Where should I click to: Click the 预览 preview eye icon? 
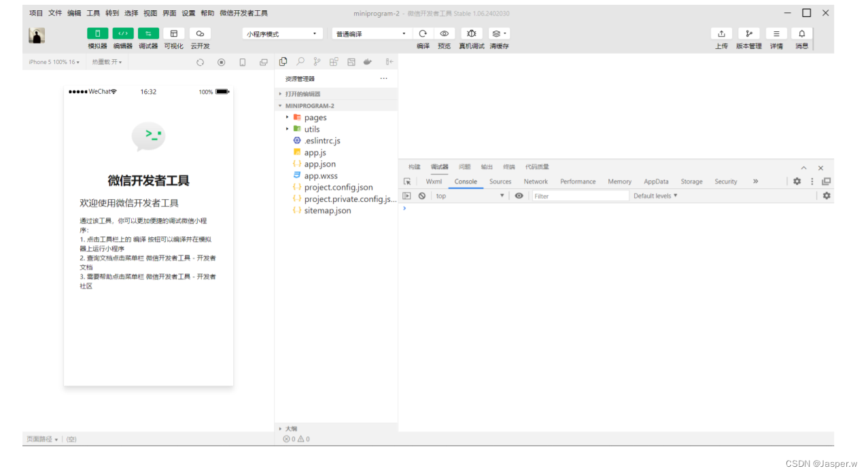point(445,33)
